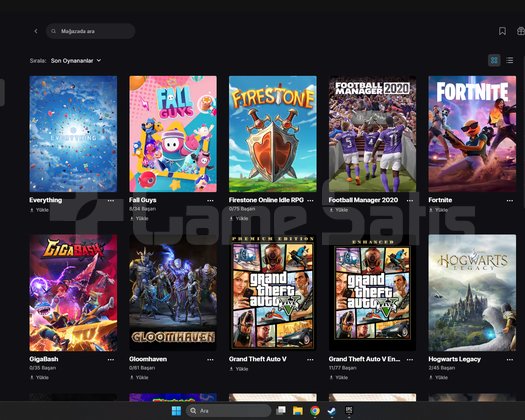The height and width of the screenshot is (420, 525).
Task: Open the three-dot menu for Fall Guys
Action: tap(210, 201)
